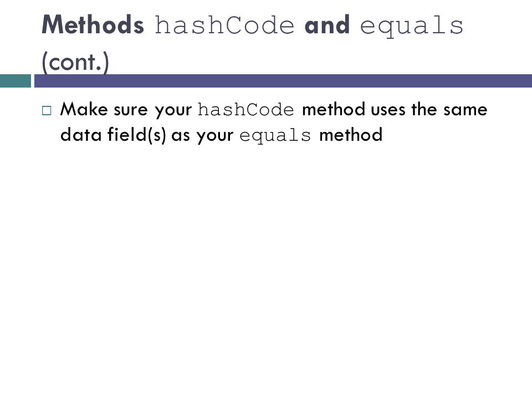
Task: Click the "(cont.)" text in the title
Action: click(x=75, y=62)
